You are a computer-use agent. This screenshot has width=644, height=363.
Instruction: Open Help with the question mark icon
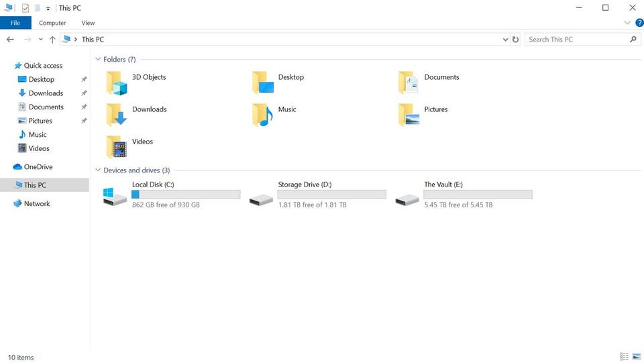click(639, 23)
